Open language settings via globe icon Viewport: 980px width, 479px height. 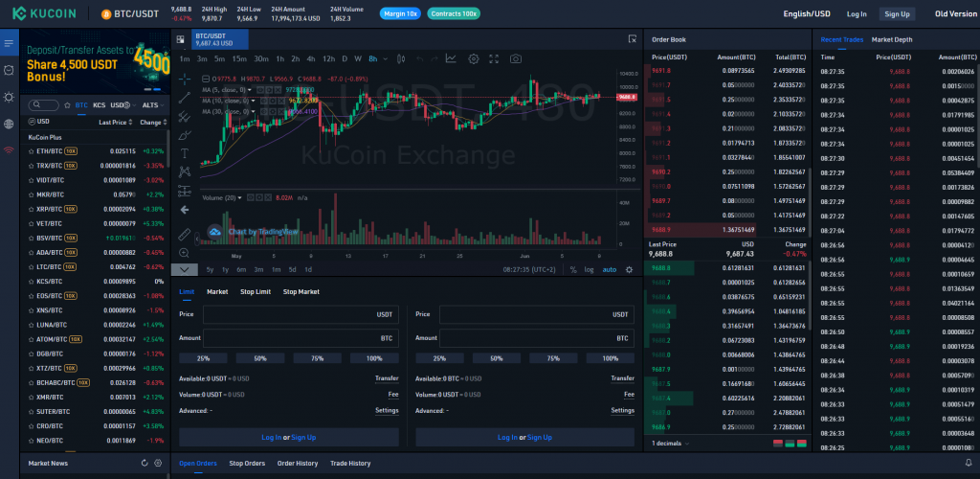(x=9, y=124)
